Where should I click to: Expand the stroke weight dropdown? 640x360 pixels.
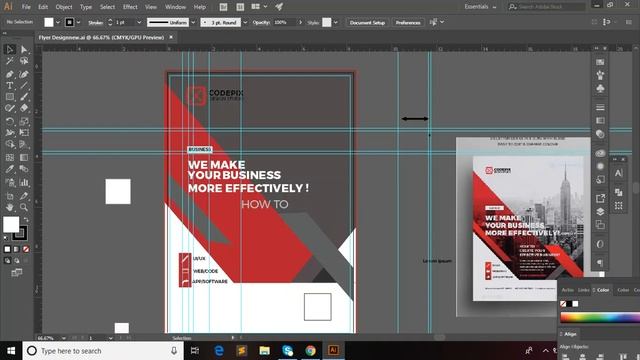[x=139, y=22]
